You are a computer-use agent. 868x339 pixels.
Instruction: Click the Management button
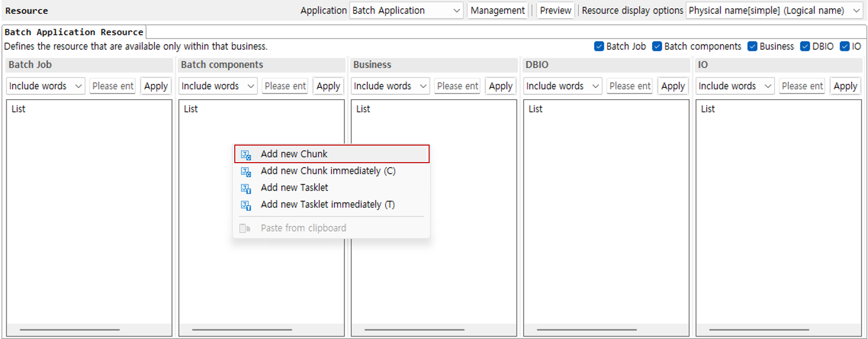(x=497, y=10)
